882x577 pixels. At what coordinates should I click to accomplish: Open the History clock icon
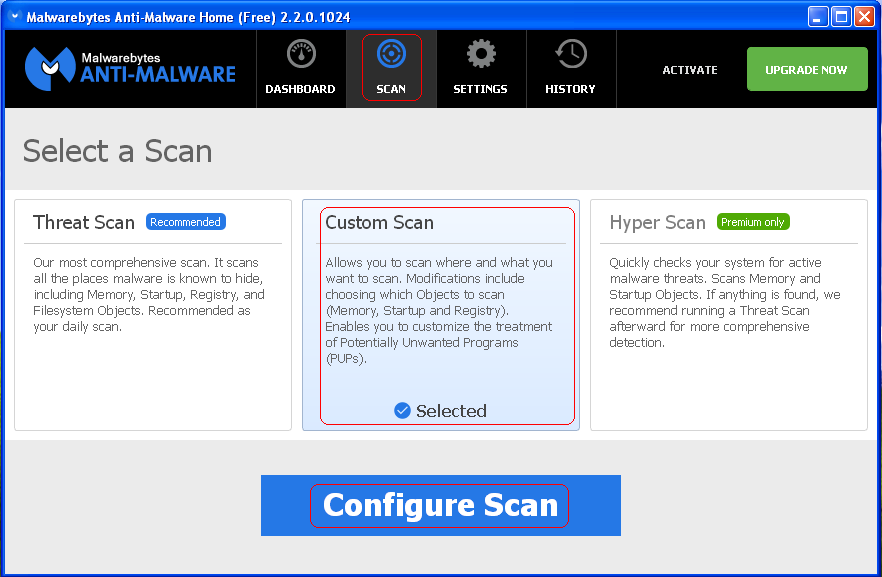(571, 54)
